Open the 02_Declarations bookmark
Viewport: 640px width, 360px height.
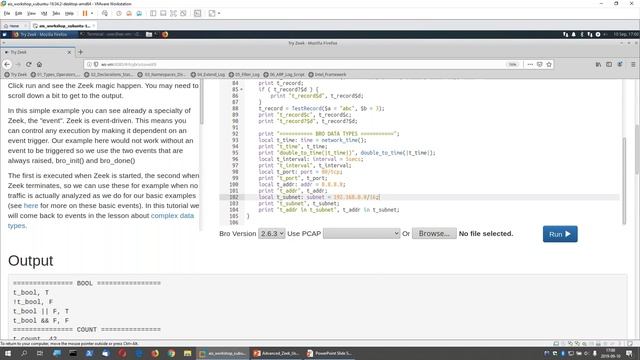[x=109, y=75]
